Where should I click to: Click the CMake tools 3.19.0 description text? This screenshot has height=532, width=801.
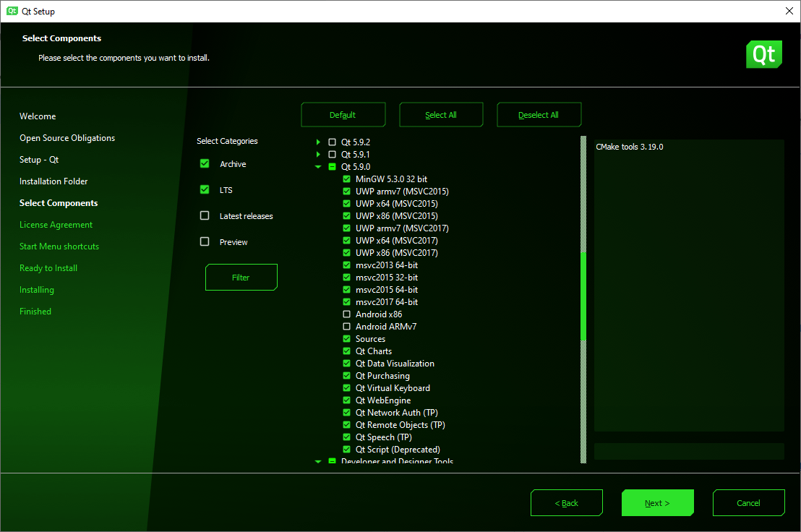tap(630, 147)
